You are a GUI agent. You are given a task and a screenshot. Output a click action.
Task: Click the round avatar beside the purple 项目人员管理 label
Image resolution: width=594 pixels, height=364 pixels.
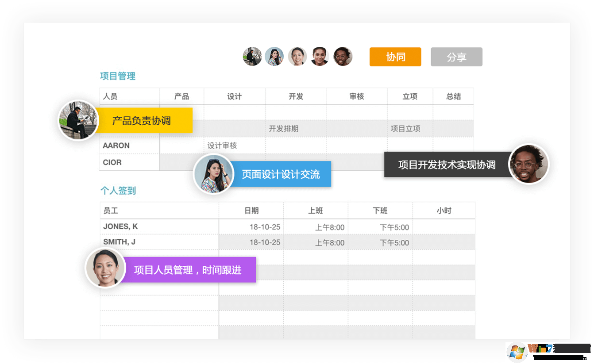coord(105,268)
